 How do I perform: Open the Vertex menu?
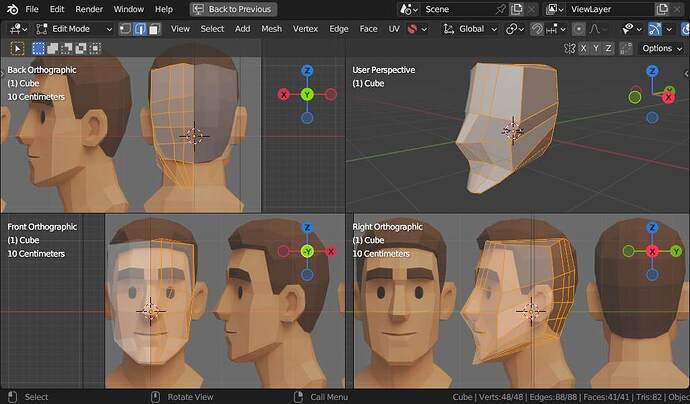click(x=305, y=29)
